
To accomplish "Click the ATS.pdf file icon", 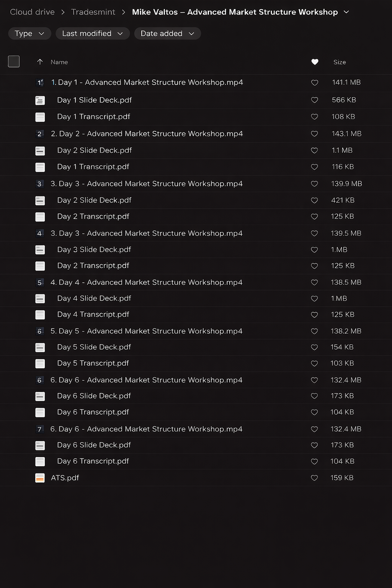I will click(40, 478).
